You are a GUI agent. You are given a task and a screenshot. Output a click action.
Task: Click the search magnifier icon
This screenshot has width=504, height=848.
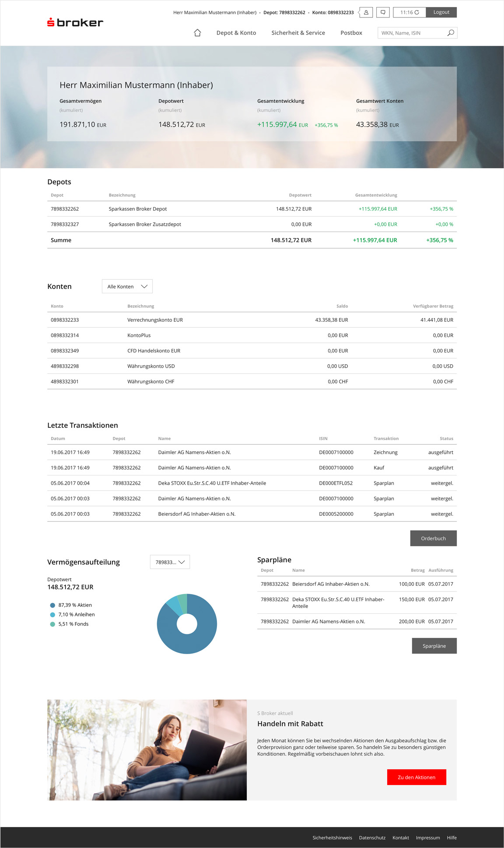(x=451, y=33)
